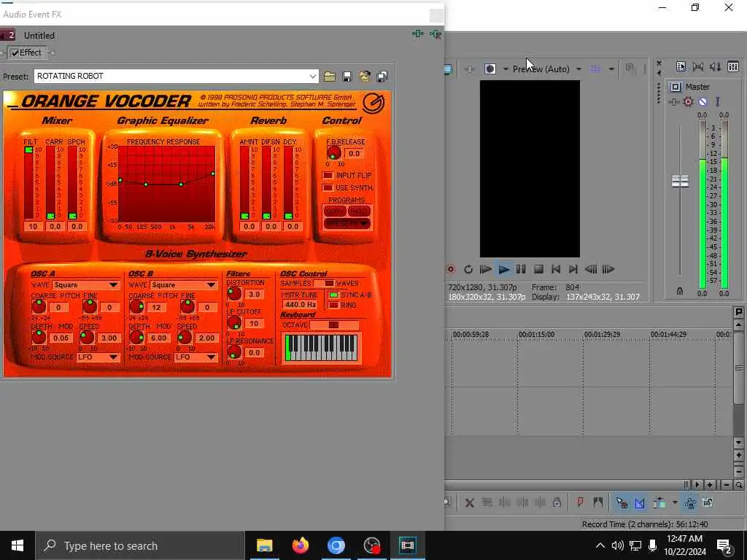Click the preset refresh icon beside the floppy icon

[x=365, y=76]
